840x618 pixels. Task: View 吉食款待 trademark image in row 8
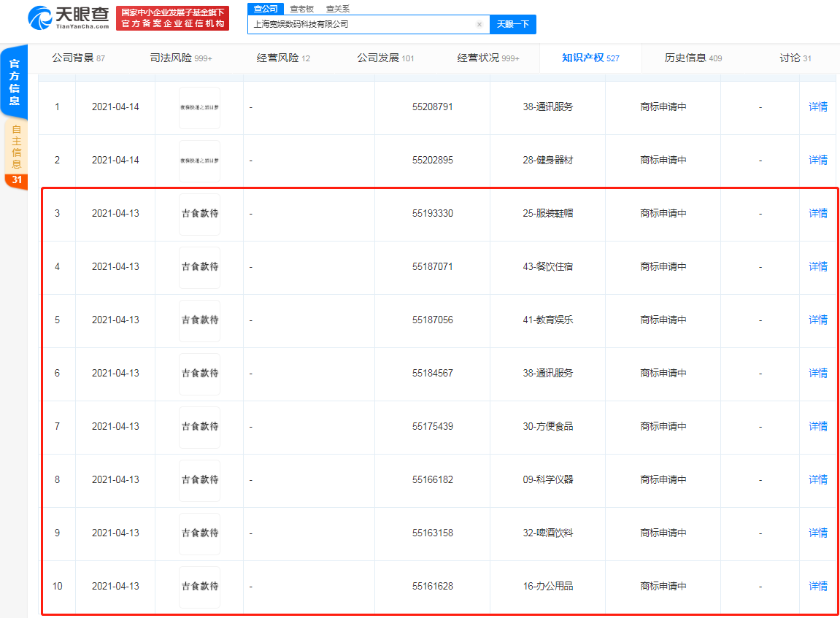pyautogui.click(x=199, y=480)
